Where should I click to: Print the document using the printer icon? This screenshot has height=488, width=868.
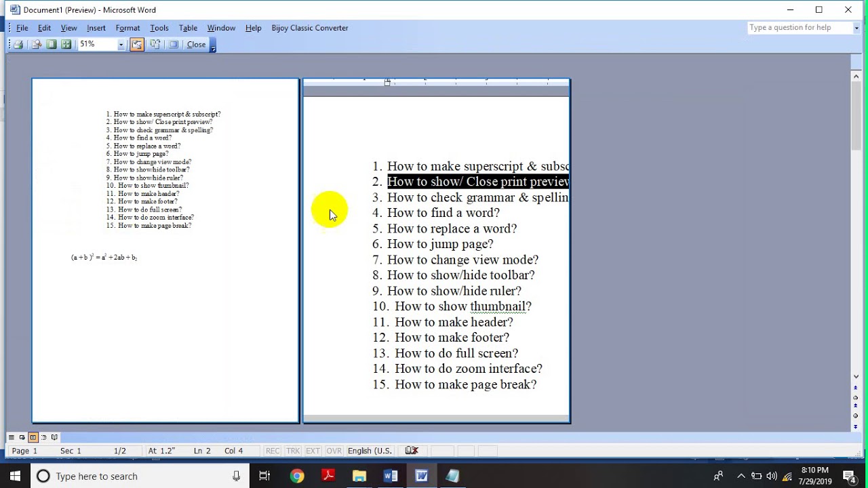coord(18,45)
